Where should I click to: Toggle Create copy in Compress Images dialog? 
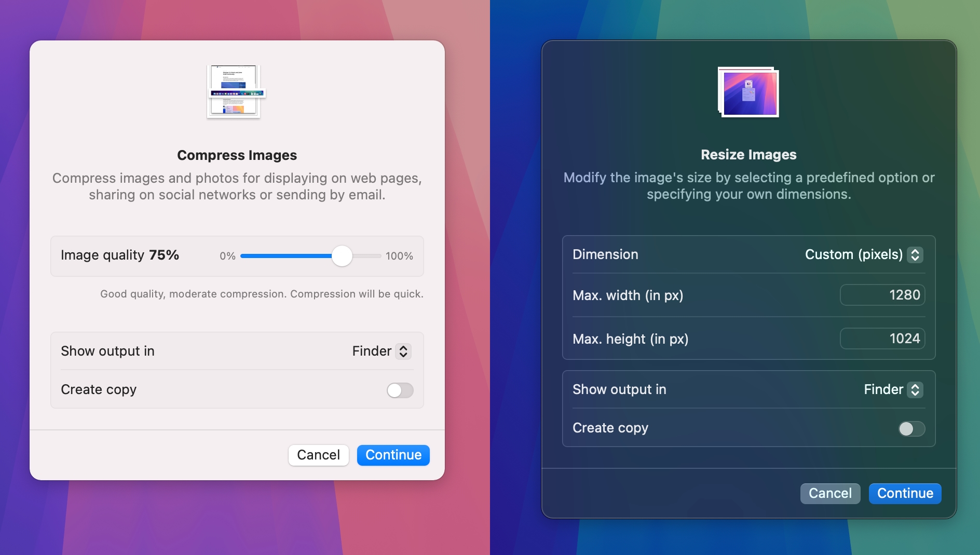coord(400,390)
